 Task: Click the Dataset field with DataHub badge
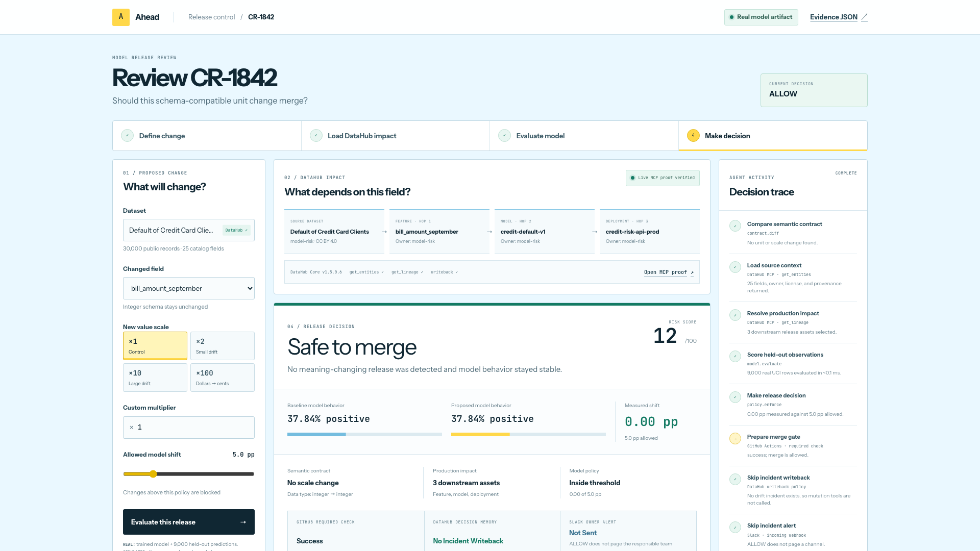[x=189, y=230]
